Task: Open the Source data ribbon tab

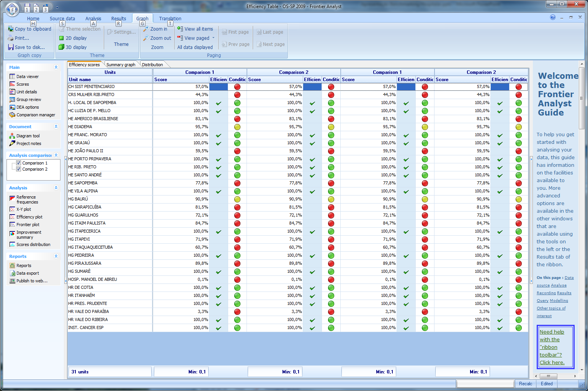Action: click(x=62, y=18)
